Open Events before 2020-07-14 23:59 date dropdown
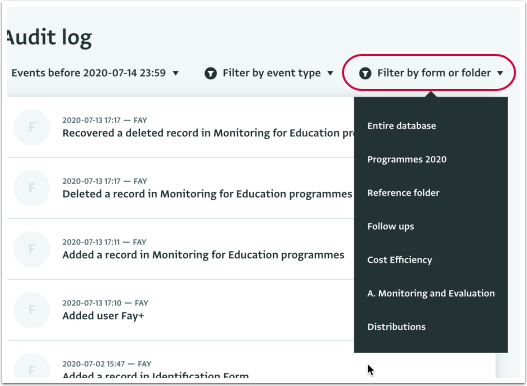This screenshot has width=527, height=386. (x=95, y=73)
